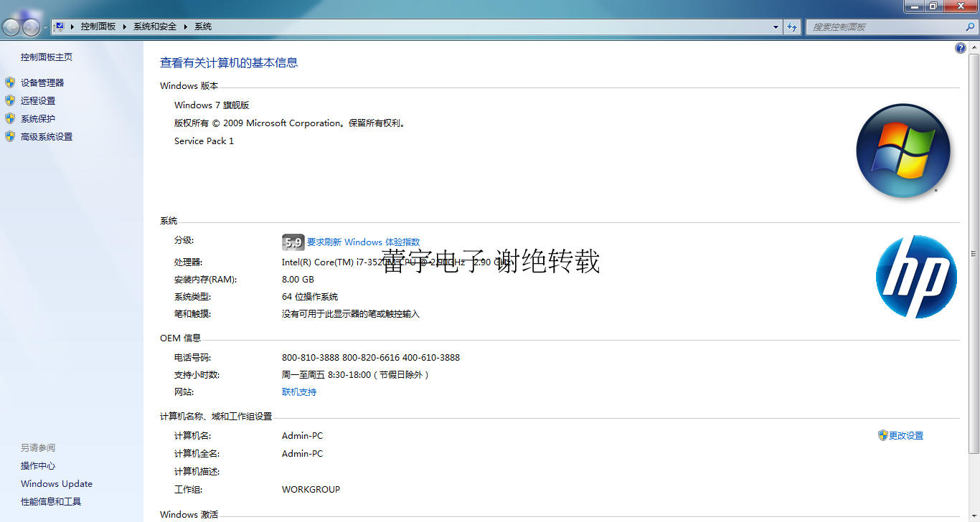This screenshot has width=980, height=522.
Task: Open Windows Update link in the sidebar
Action: click(57, 484)
